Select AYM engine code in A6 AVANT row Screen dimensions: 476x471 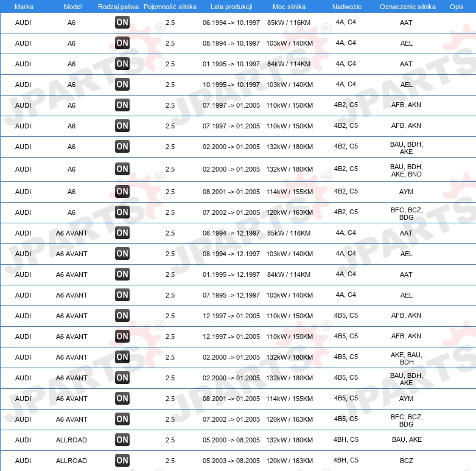pos(406,399)
